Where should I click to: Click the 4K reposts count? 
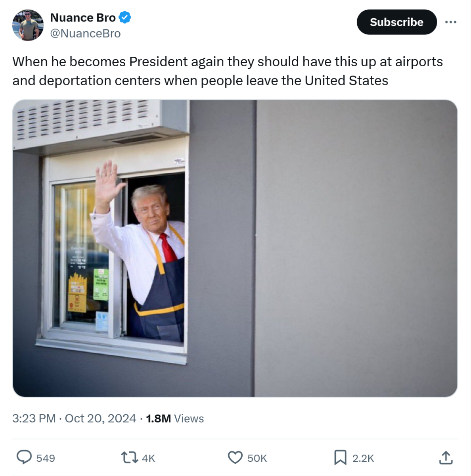click(x=148, y=458)
